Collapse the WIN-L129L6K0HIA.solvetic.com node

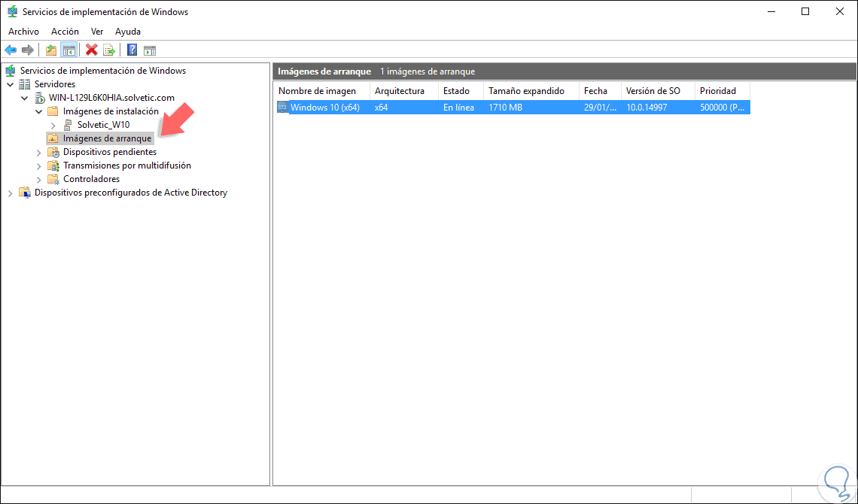coord(25,98)
